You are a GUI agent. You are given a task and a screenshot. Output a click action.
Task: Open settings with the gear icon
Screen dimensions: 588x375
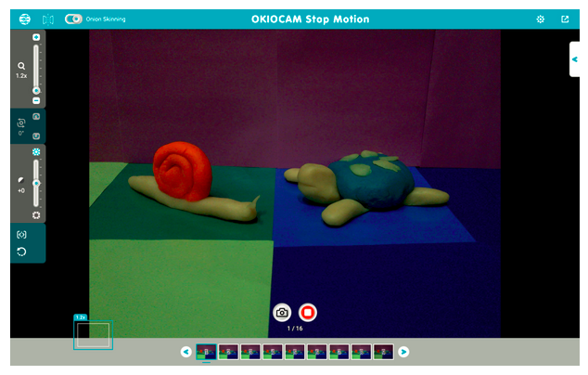pyautogui.click(x=541, y=19)
